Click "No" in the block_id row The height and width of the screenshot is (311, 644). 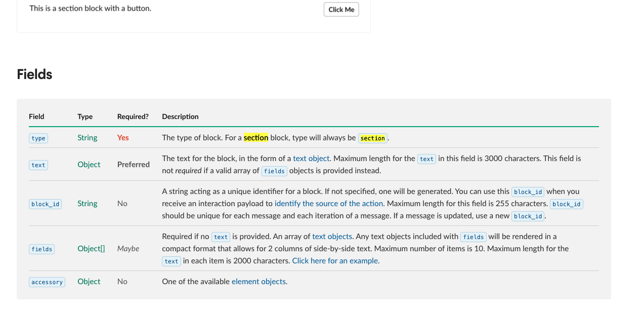(122, 204)
